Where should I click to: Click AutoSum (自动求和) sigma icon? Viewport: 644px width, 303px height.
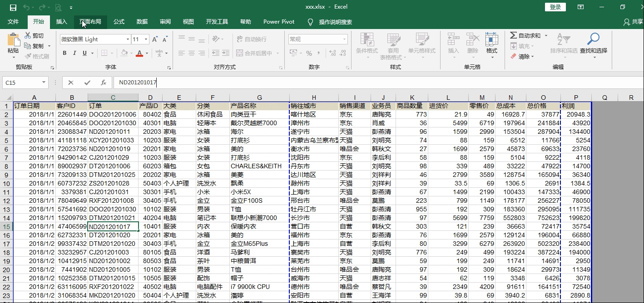click(513, 35)
